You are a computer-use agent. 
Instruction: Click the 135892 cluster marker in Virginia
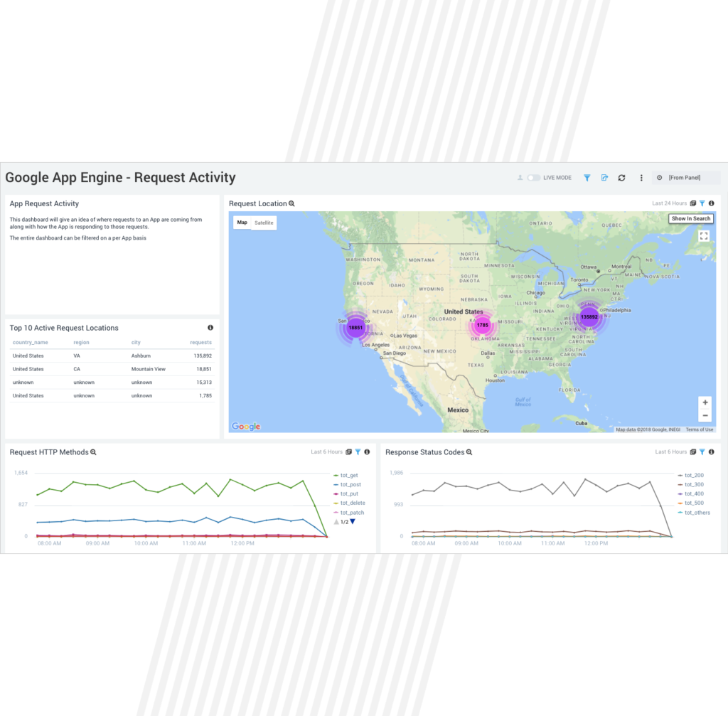tap(589, 317)
